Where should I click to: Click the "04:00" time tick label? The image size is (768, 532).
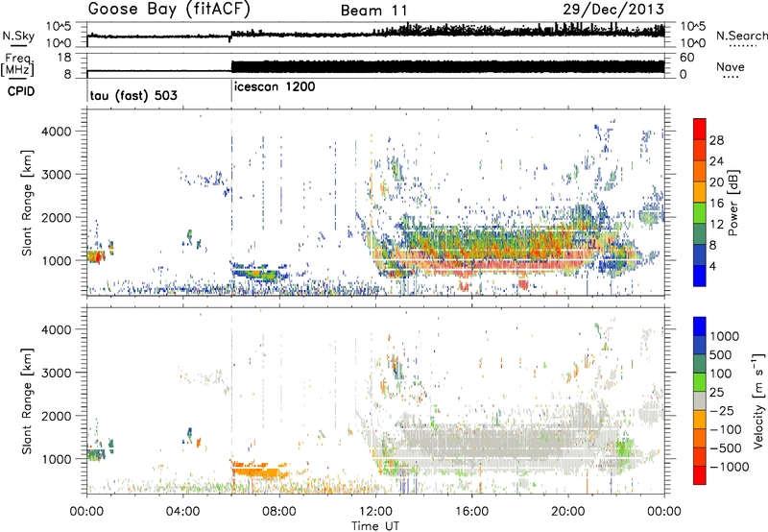pos(183,512)
